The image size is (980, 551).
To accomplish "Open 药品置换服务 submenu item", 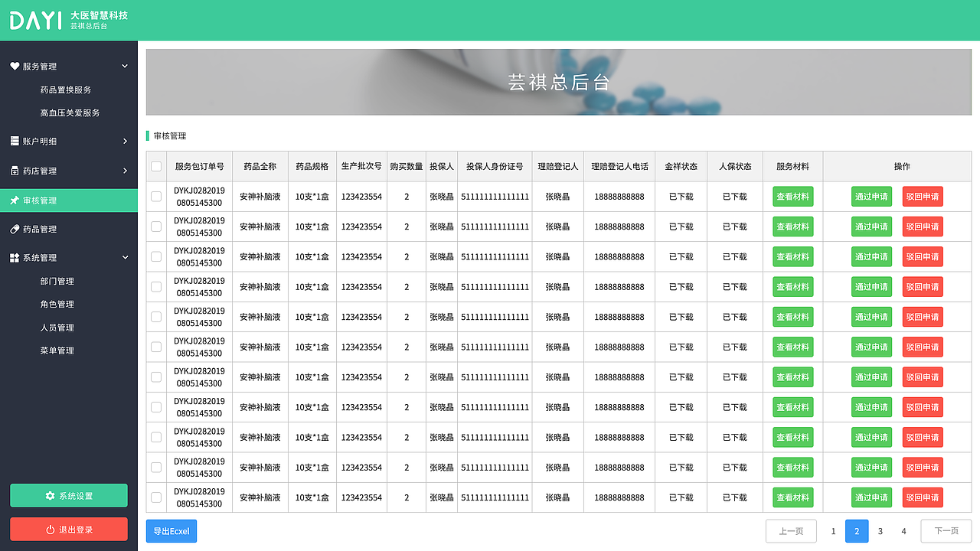I will click(x=66, y=90).
